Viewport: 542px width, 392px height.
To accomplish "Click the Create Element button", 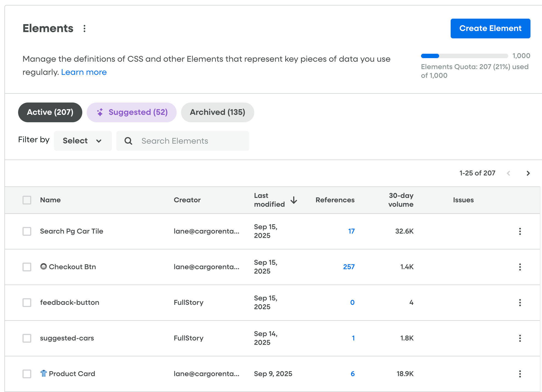I will pos(490,29).
